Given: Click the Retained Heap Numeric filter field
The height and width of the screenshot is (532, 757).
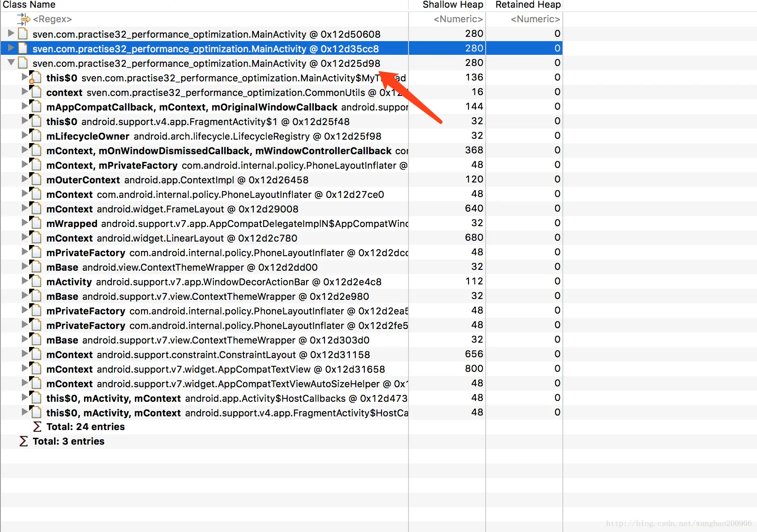Looking at the screenshot, I should 524,19.
